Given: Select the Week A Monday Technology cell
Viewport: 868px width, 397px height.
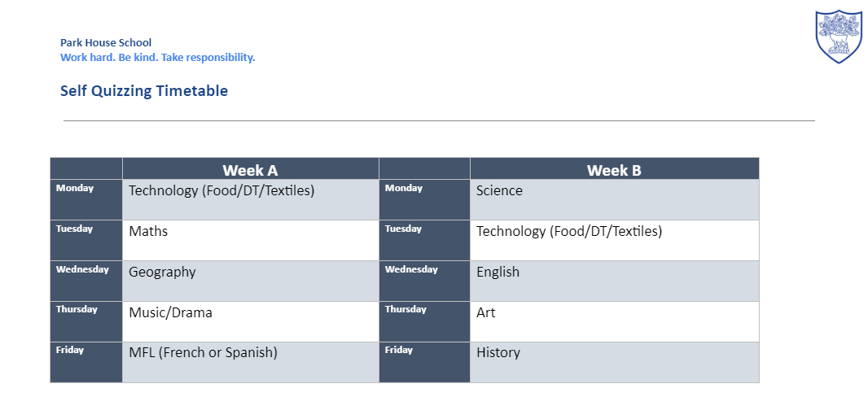Looking at the screenshot, I should pos(251,199).
